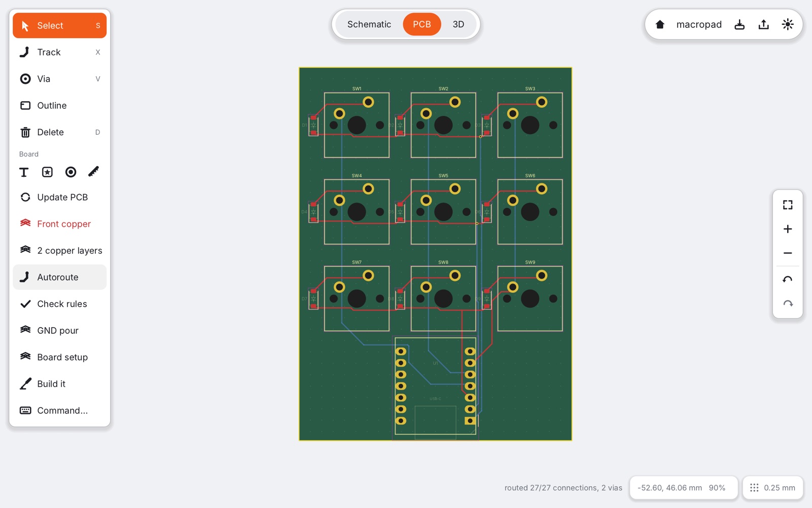
Task: Select the U1 microcontroller footprint label
Action: point(435,363)
